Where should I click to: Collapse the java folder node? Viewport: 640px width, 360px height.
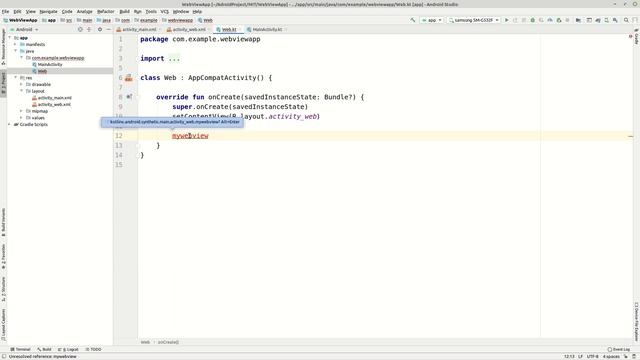coord(16,51)
